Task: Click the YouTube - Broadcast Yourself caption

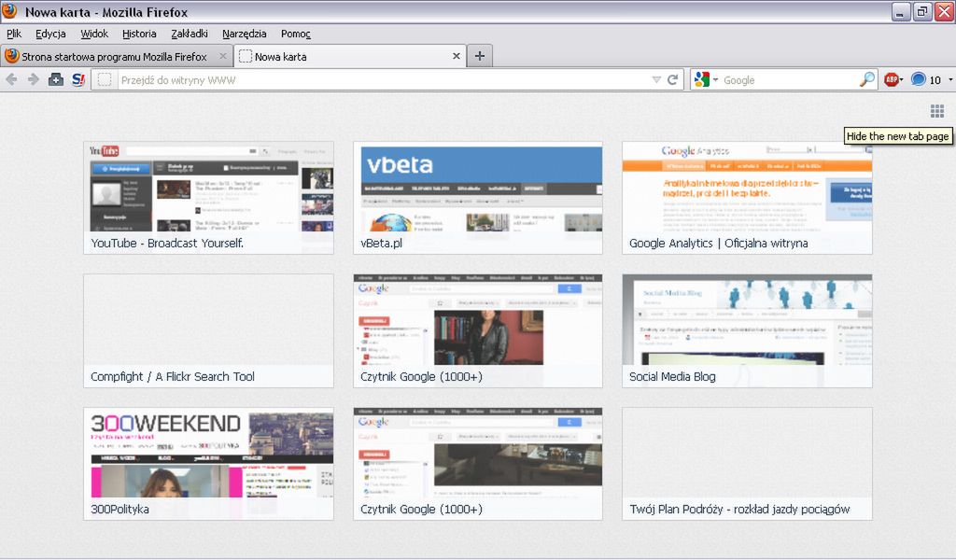Action: [167, 244]
